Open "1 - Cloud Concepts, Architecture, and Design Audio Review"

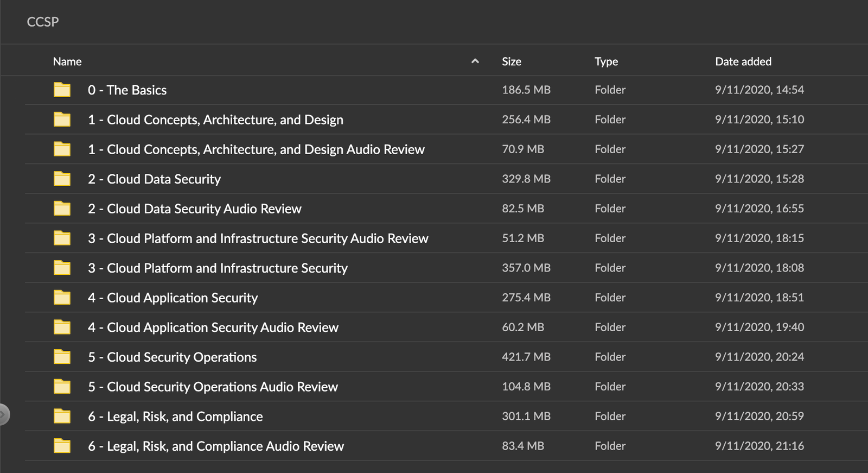tap(256, 149)
